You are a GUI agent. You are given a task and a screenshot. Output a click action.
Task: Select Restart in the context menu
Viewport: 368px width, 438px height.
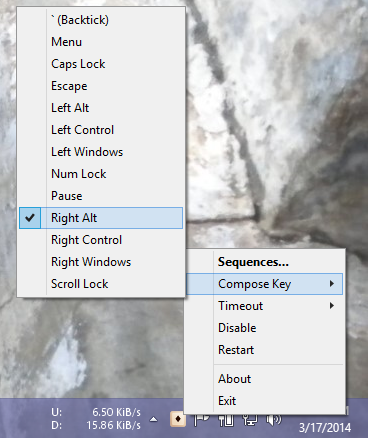(265, 350)
